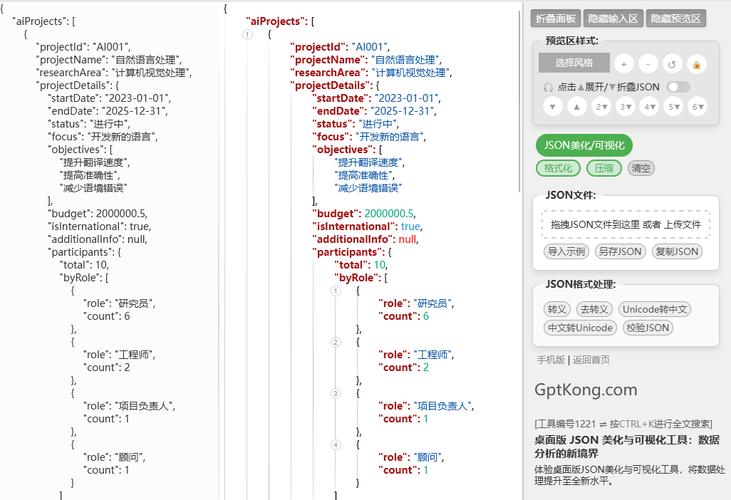731x500 pixels.
Task: Click the 另存JSON button
Action: pyautogui.click(x=620, y=252)
